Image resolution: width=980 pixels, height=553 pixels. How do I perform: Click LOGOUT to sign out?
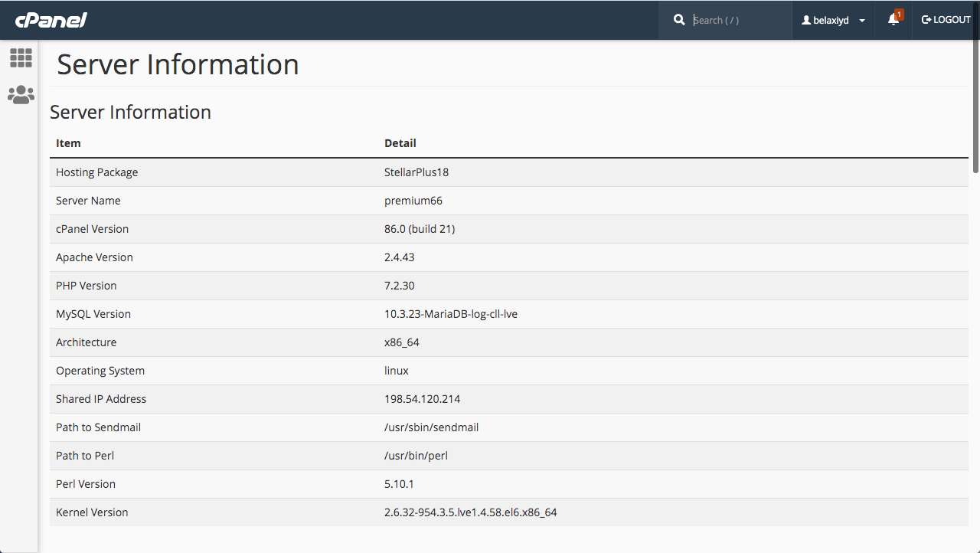949,20
